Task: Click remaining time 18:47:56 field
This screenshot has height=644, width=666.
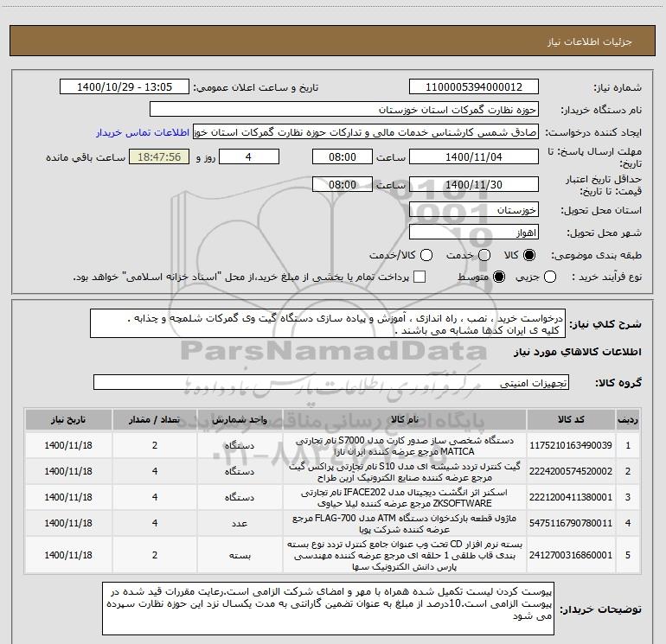Action: [x=159, y=156]
